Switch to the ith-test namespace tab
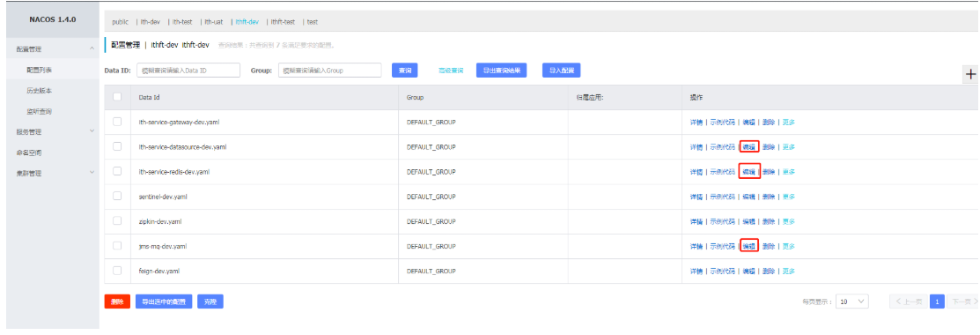This screenshot has height=335, width=980. pos(182,21)
